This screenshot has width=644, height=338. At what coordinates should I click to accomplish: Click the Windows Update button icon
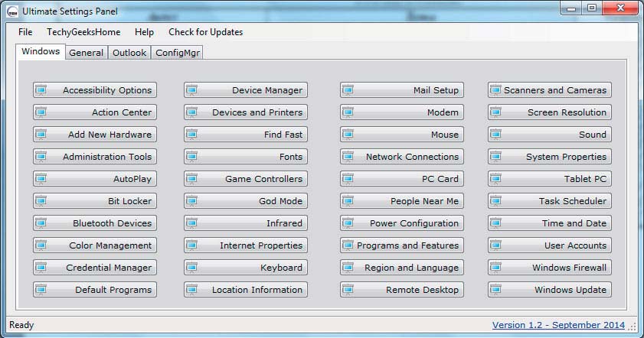coord(495,289)
